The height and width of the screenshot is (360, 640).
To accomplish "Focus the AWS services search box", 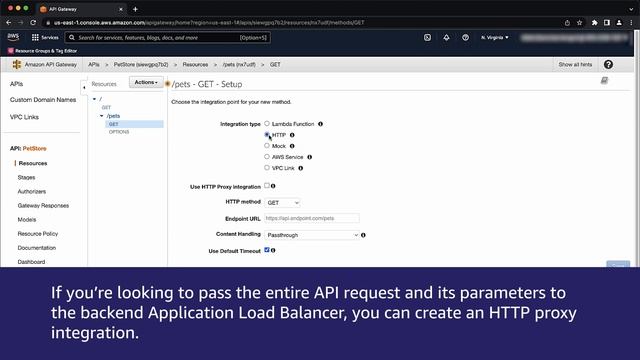I will click(167, 38).
